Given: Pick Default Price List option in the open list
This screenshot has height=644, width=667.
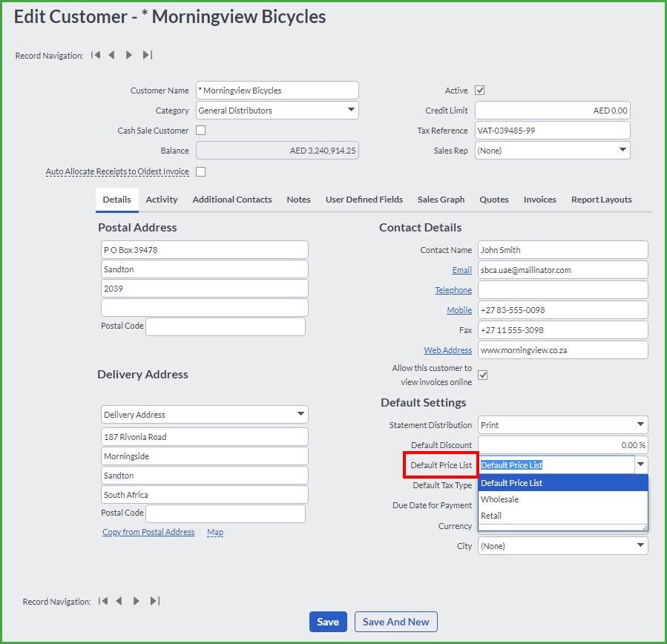Looking at the screenshot, I should tap(563, 483).
